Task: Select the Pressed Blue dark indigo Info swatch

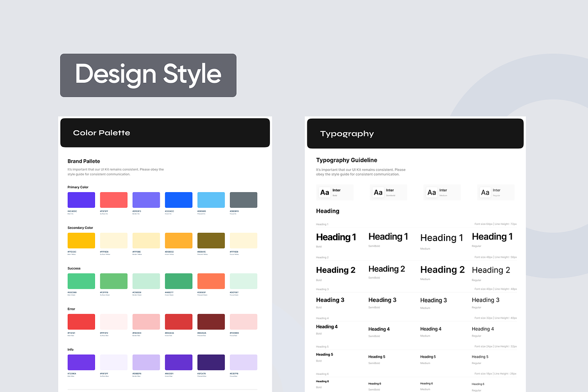Action: (x=211, y=363)
